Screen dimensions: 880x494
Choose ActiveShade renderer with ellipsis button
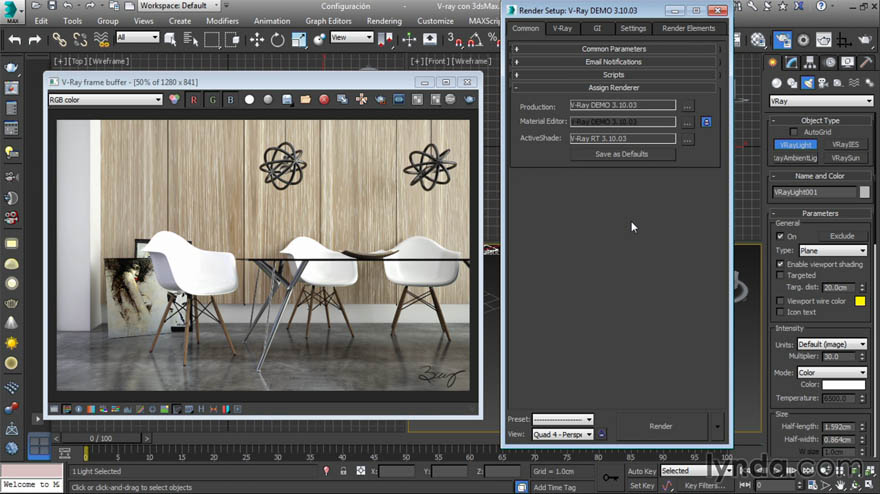pyautogui.click(x=688, y=139)
